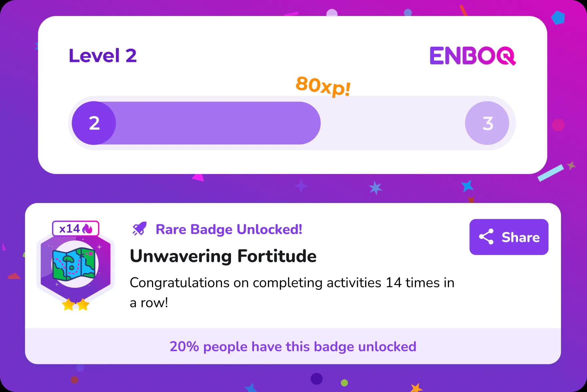Click the filled portion of XP progress bar

point(217,123)
